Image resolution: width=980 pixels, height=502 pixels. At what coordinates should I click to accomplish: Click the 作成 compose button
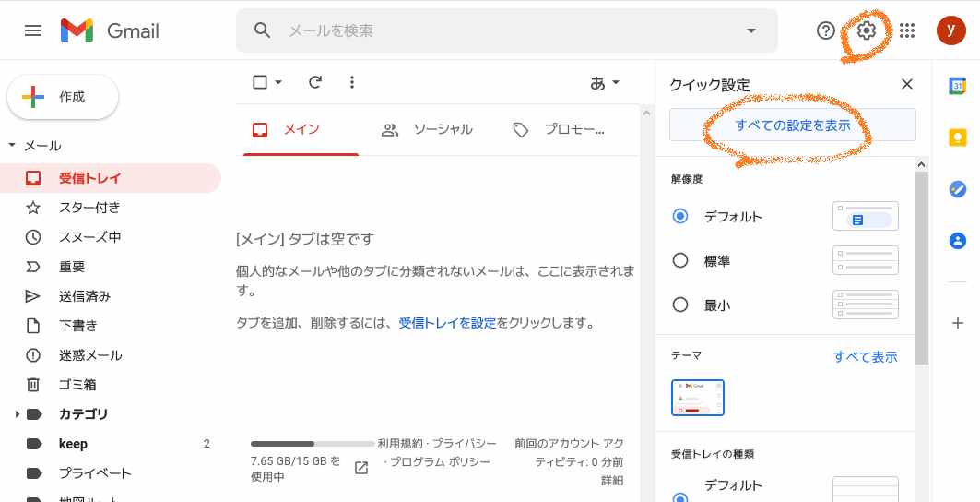(63, 97)
